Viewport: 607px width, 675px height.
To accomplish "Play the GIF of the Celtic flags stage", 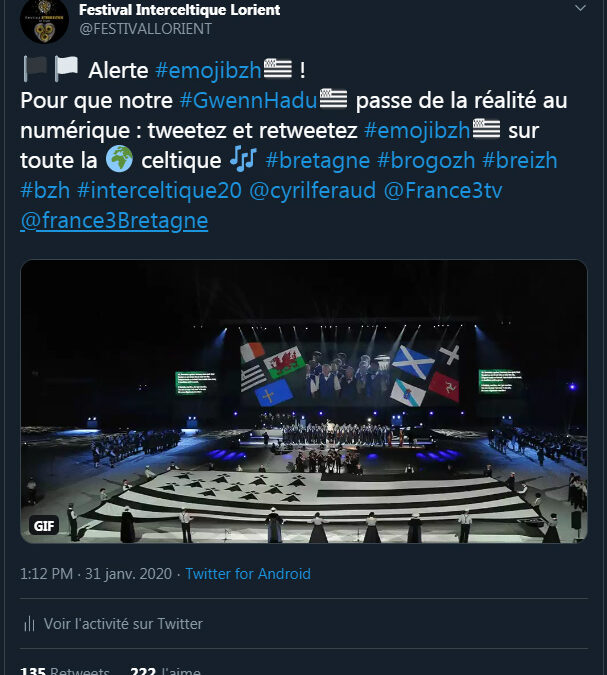I will (304, 403).
